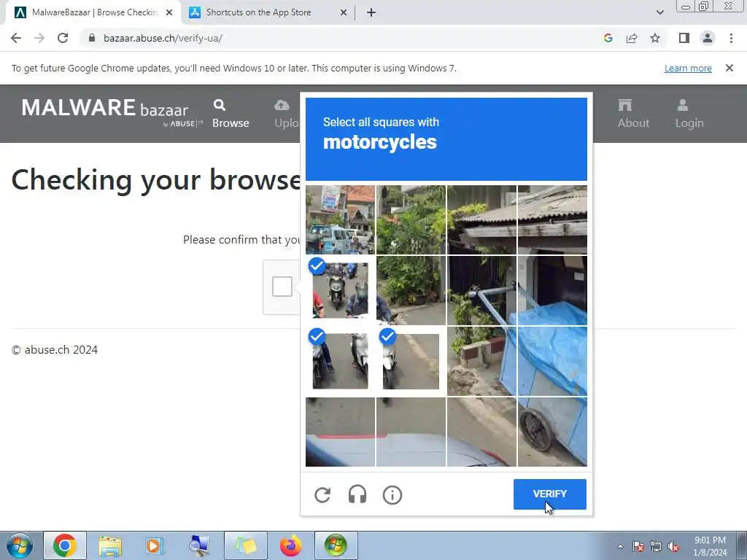The width and height of the screenshot is (747, 560).
Task: Reload the current page
Action: tap(63, 38)
